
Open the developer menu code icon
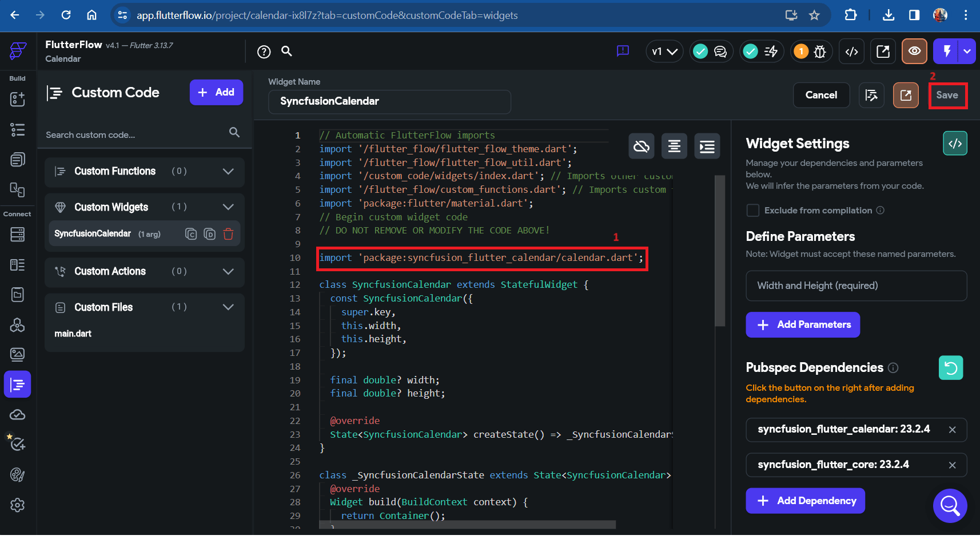tap(852, 51)
